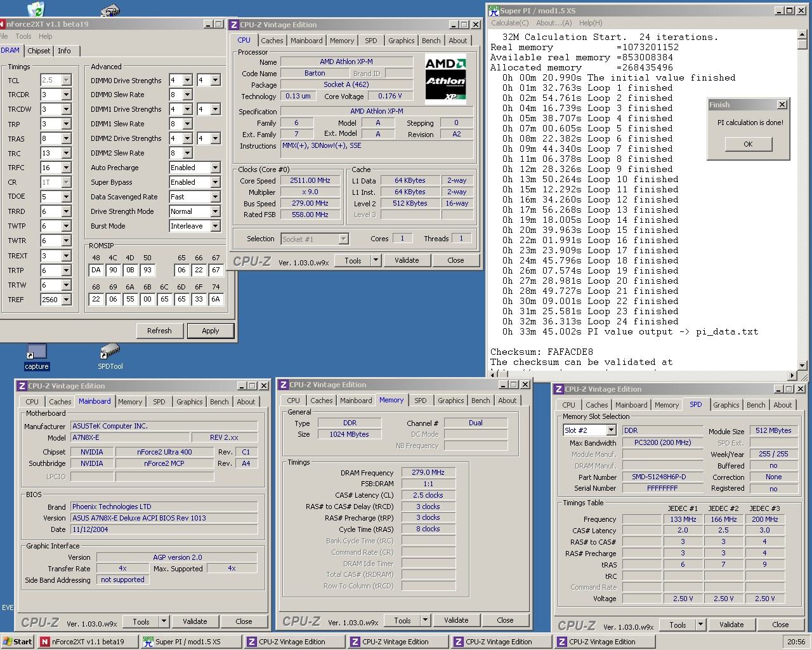Click the AMD Athlon XP logo image
812x650 pixels.
[x=445, y=79]
